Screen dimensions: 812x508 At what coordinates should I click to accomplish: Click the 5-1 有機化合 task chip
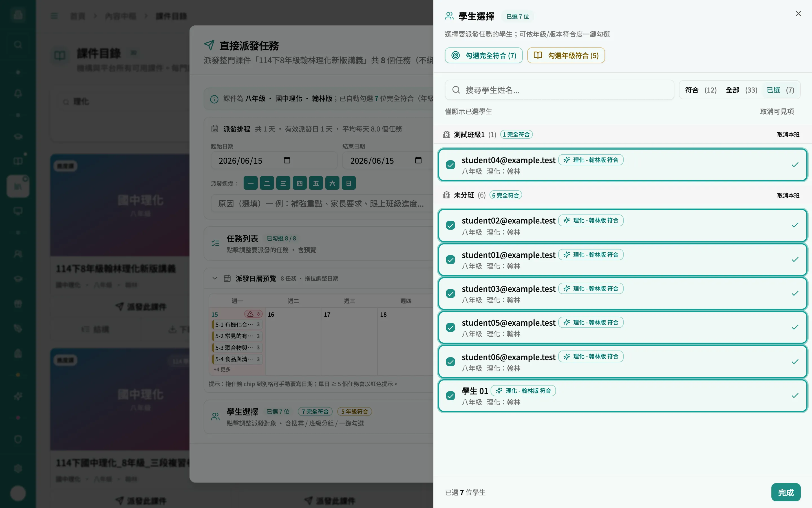[x=237, y=325]
